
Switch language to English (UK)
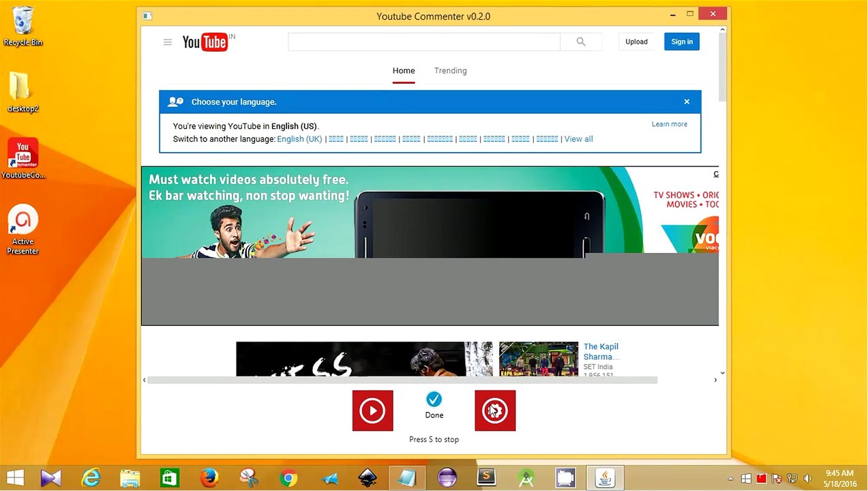[x=299, y=139]
